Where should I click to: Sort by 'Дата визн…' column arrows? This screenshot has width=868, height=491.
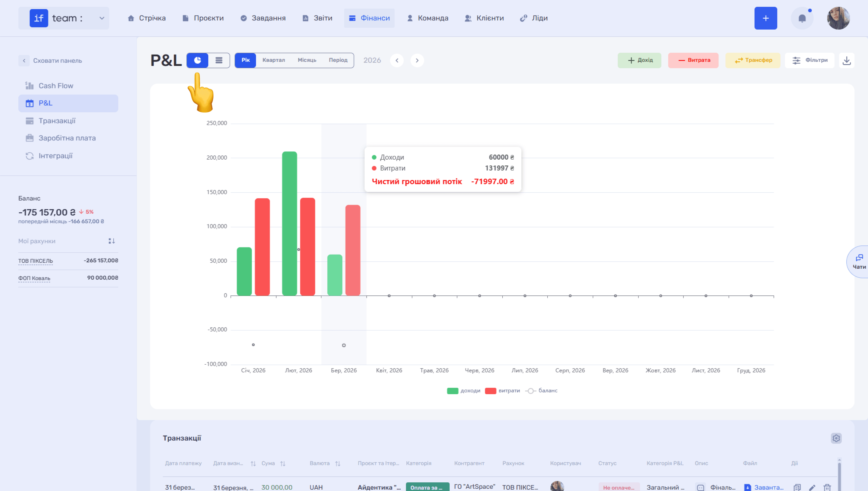click(x=253, y=464)
